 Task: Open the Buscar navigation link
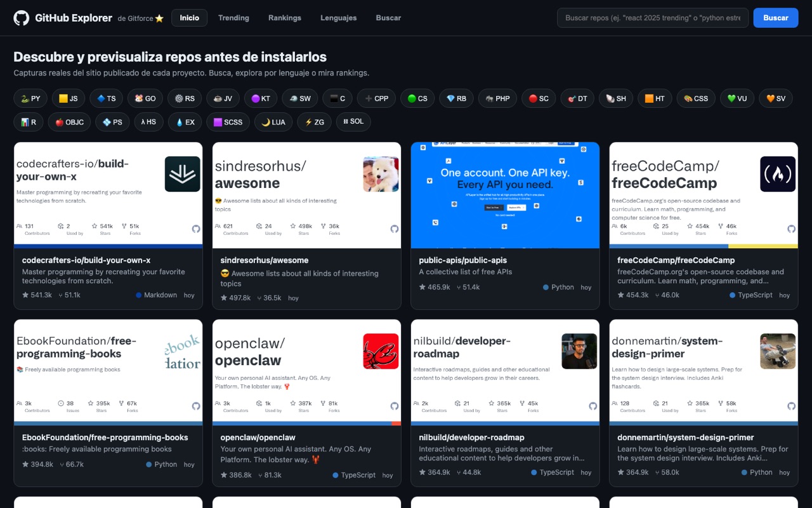[x=388, y=18]
